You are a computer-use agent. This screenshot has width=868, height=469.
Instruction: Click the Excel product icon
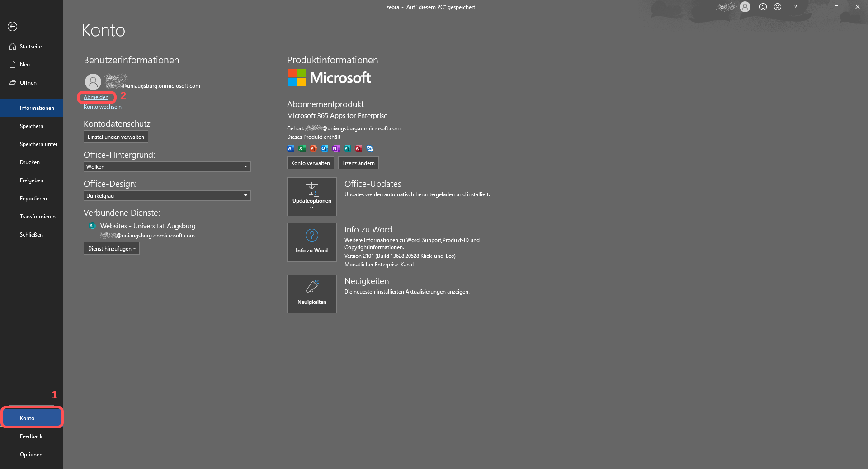(302, 148)
